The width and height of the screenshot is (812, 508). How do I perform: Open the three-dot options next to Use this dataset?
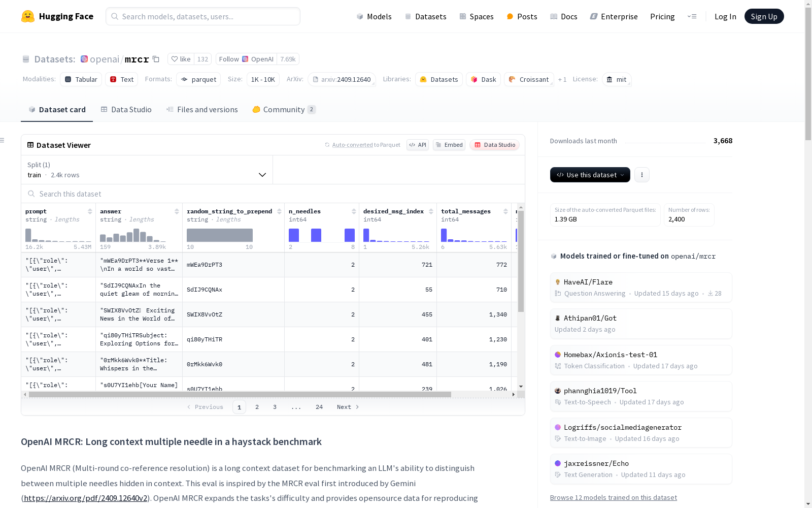tap(642, 175)
